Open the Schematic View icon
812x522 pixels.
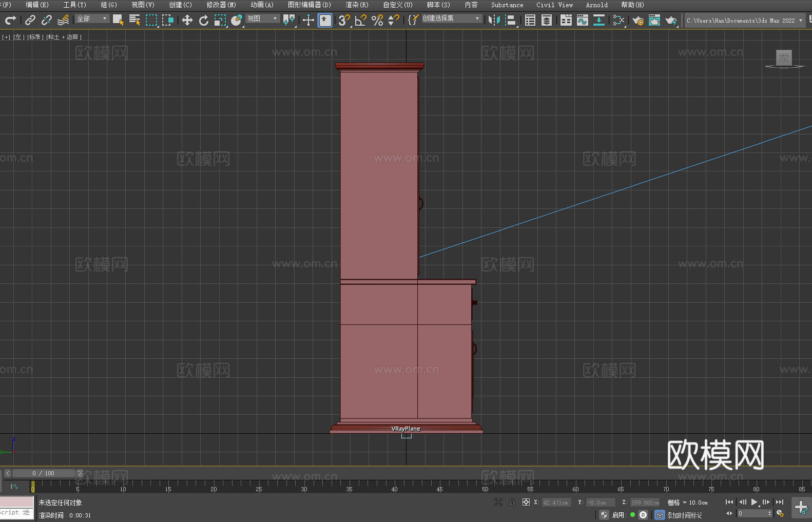[x=598, y=20]
